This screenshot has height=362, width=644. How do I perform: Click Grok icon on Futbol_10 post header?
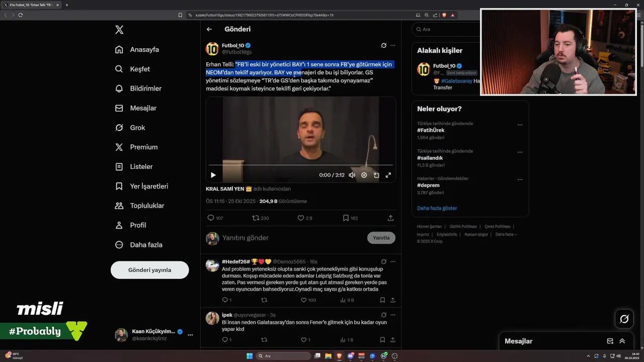pyautogui.click(x=383, y=45)
